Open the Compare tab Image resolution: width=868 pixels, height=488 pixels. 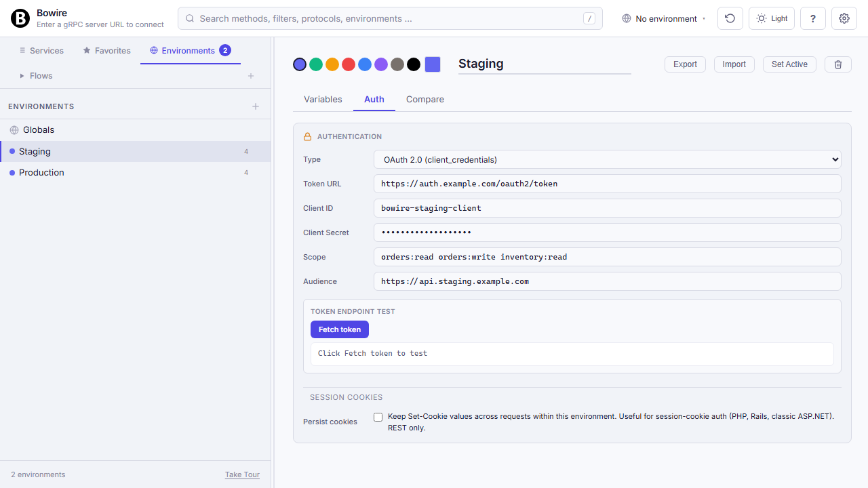[x=425, y=99]
